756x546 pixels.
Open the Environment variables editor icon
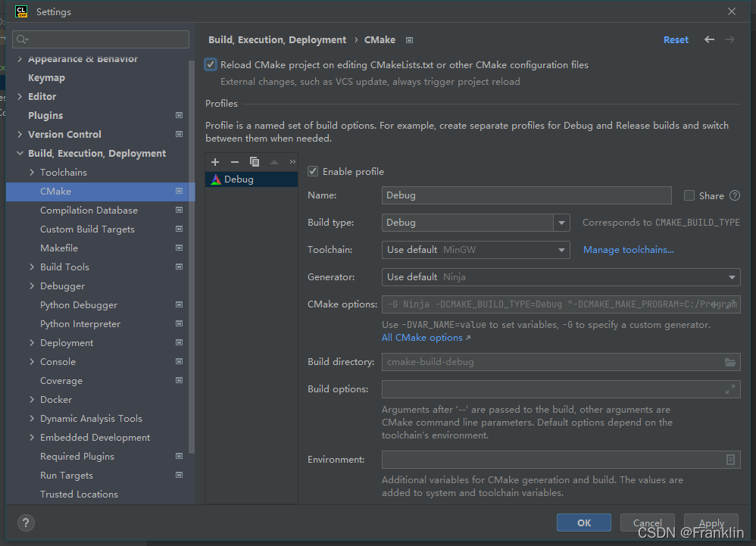tap(730, 460)
